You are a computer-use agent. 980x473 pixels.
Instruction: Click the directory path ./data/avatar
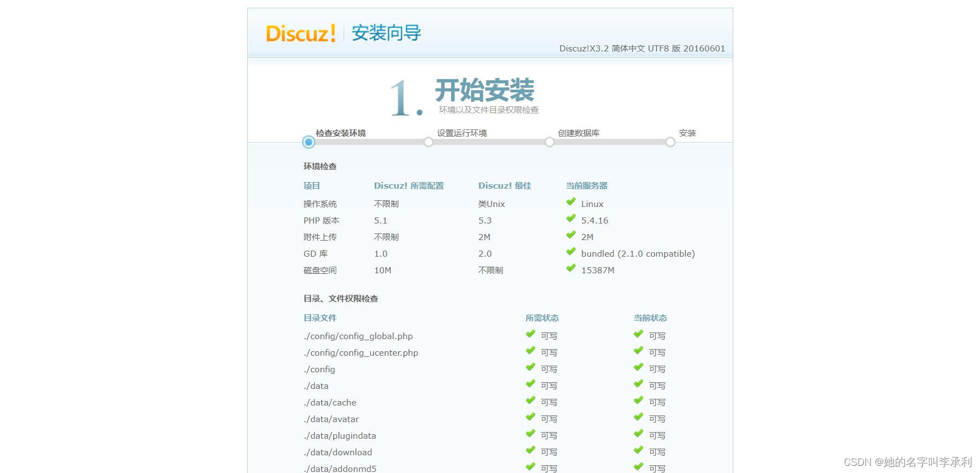pyautogui.click(x=331, y=419)
